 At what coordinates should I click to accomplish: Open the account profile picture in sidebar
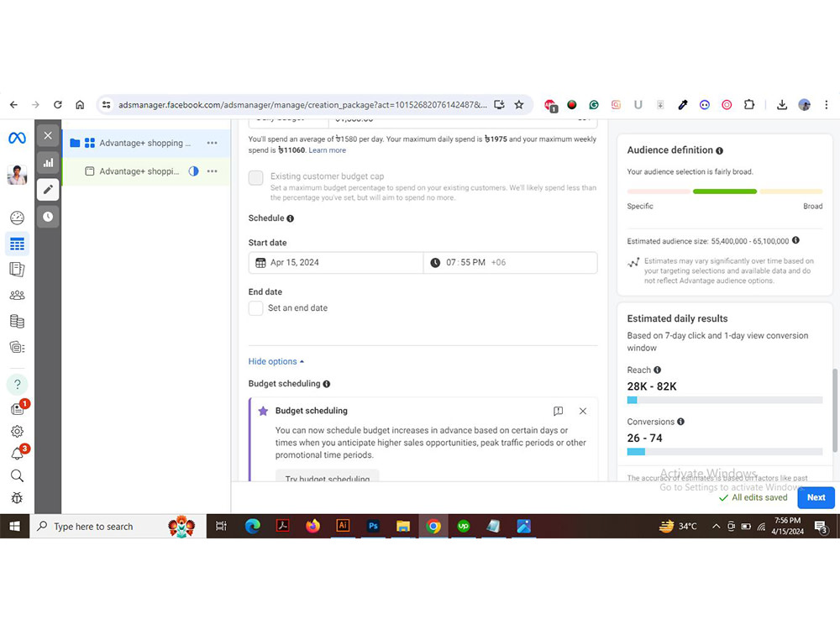coord(17,175)
